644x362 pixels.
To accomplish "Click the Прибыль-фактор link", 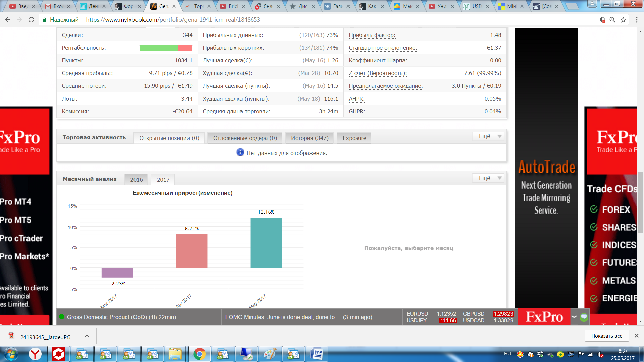I will [372, 35].
